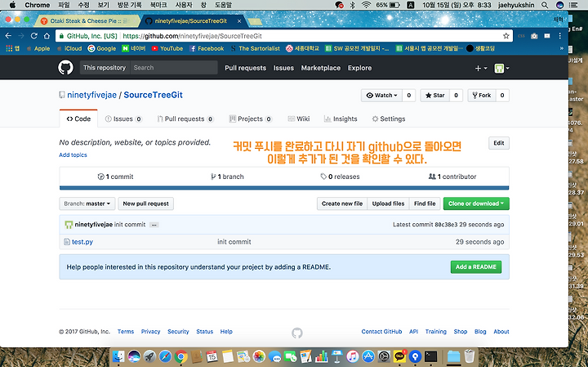Click the GitHub mark in the footer
Screen dimensions: 588x367
pyautogui.click(x=297, y=333)
